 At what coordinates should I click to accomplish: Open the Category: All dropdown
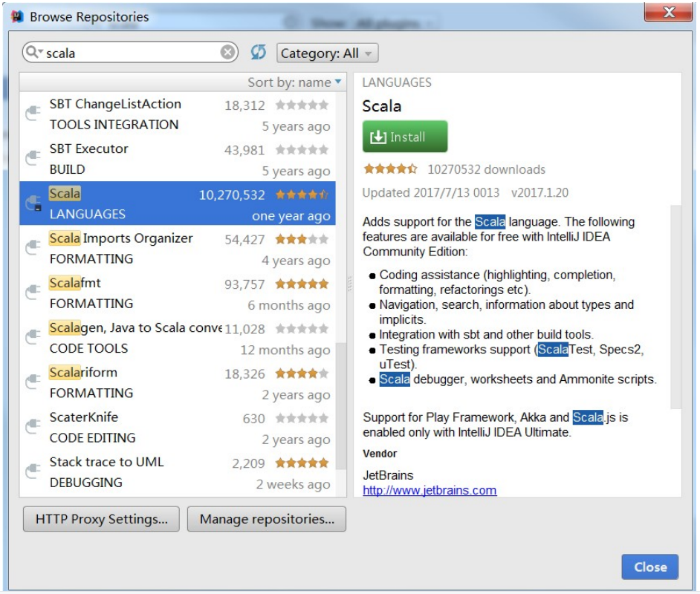pos(327,53)
